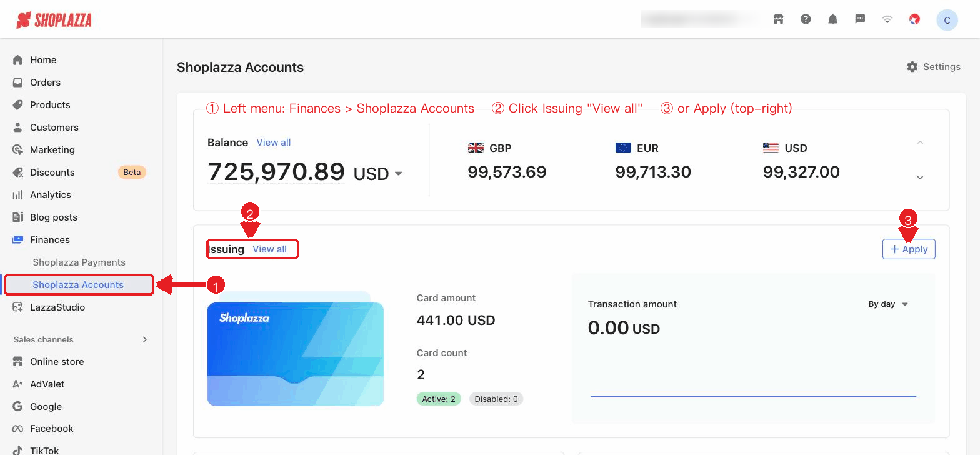Select Shoplazza Accounts in the sidebar
This screenshot has height=455, width=980.
[79, 285]
